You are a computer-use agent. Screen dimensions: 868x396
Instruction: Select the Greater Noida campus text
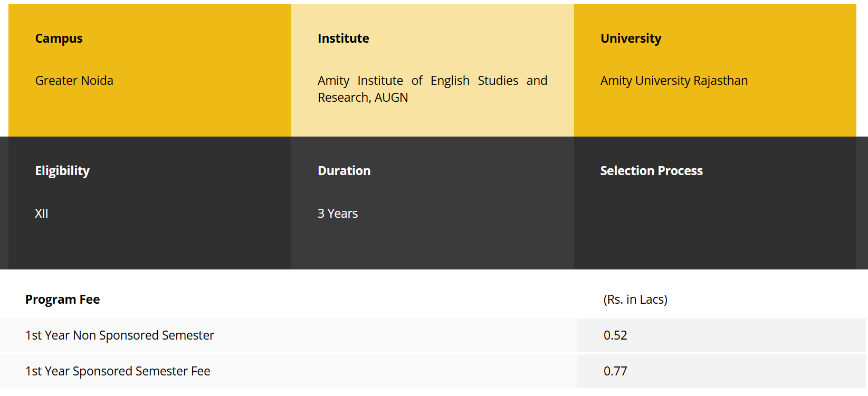coord(74,81)
